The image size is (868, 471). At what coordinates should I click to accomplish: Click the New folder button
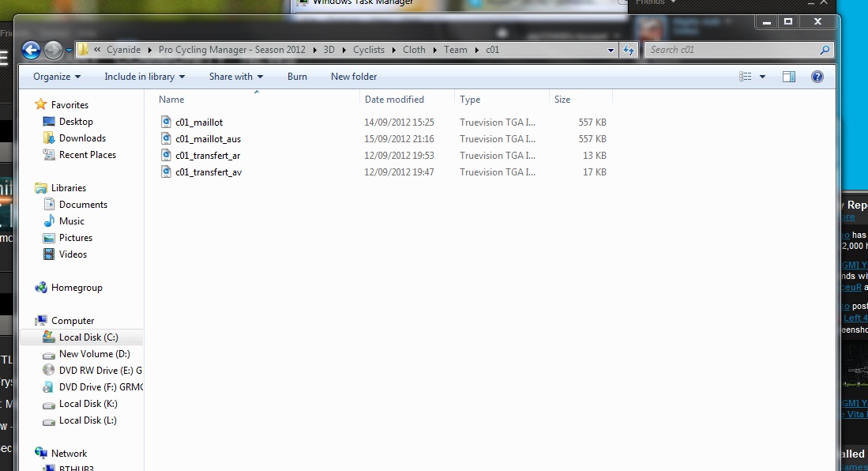354,77
